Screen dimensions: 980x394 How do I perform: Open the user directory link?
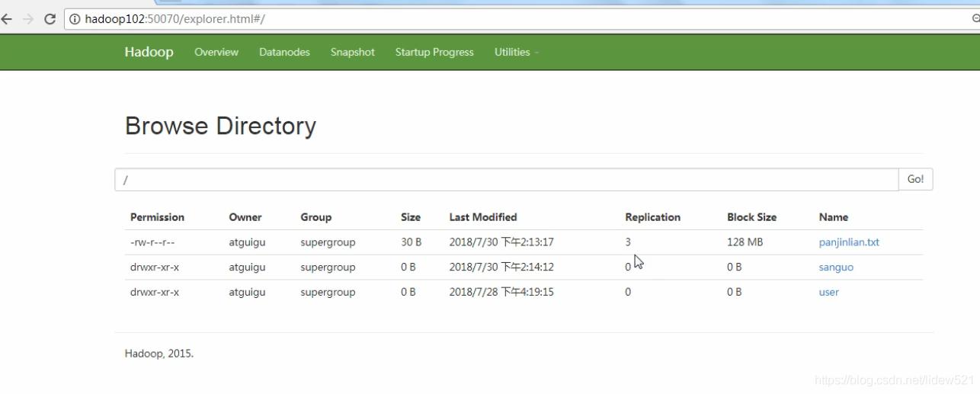[829, 292]
